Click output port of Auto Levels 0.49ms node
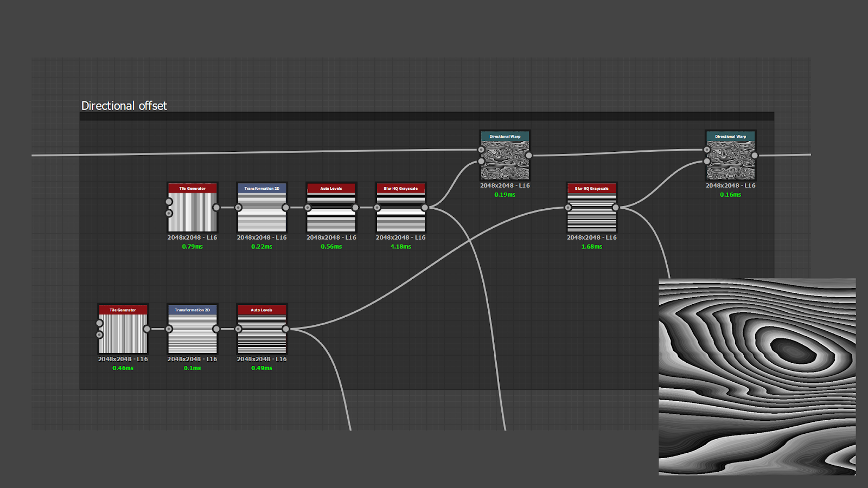868x488 pixels. [286, 329]
